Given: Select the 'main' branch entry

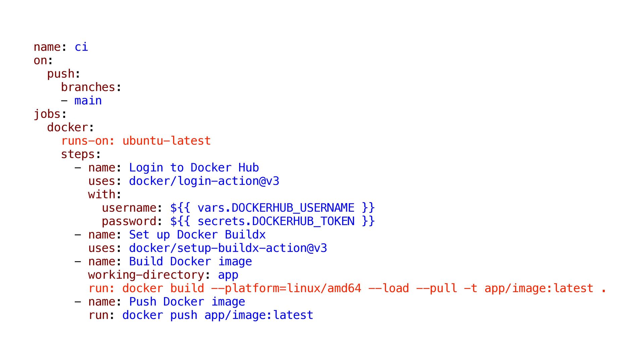Looking at the screenshot, I should click(x=88, y=101).
